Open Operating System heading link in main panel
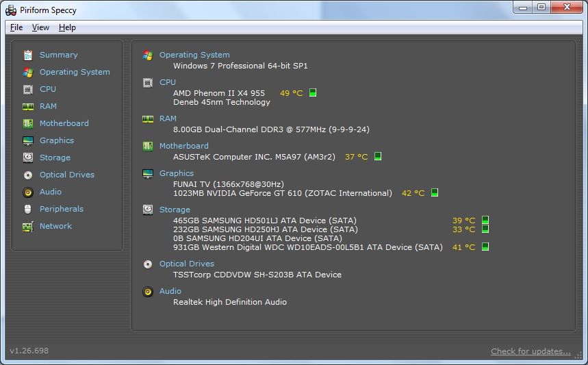Viewport: 588px width, 365px height. [194, 55]
